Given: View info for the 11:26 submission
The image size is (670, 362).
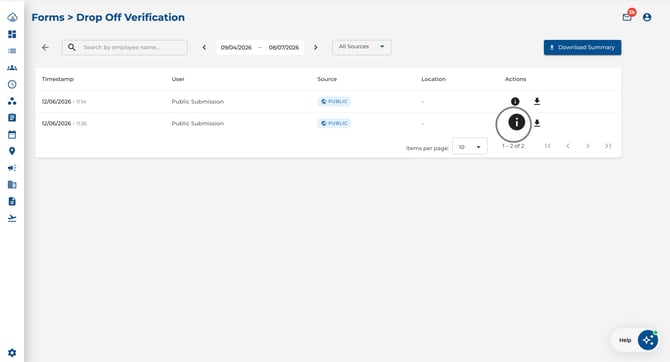Looking at the screenshot, I should point(516,122).
